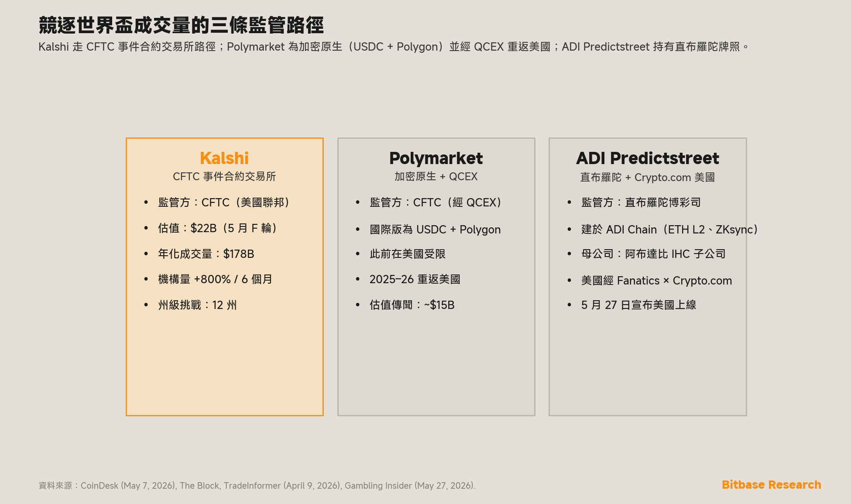The width and height of the screenshot is (851, 504).
Task: Click the 州級挑戰：12 州 bullet
Action: click(197, 305)
